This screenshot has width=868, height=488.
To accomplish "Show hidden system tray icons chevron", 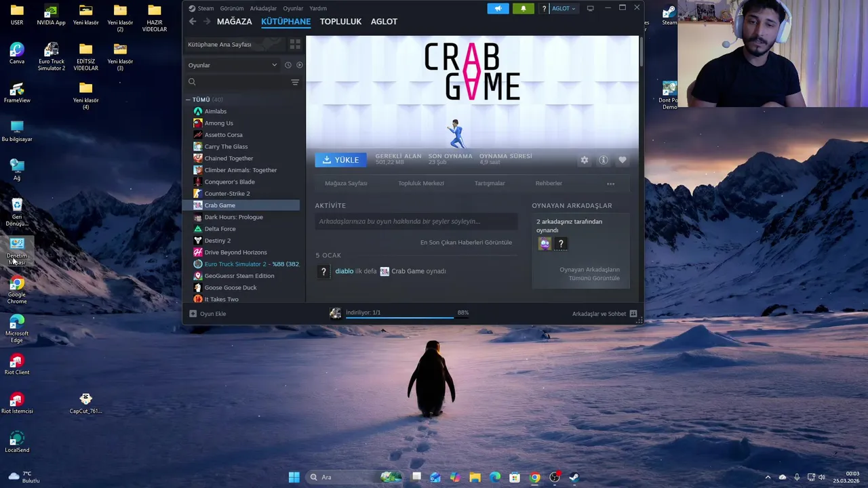I will coord(768,477).
